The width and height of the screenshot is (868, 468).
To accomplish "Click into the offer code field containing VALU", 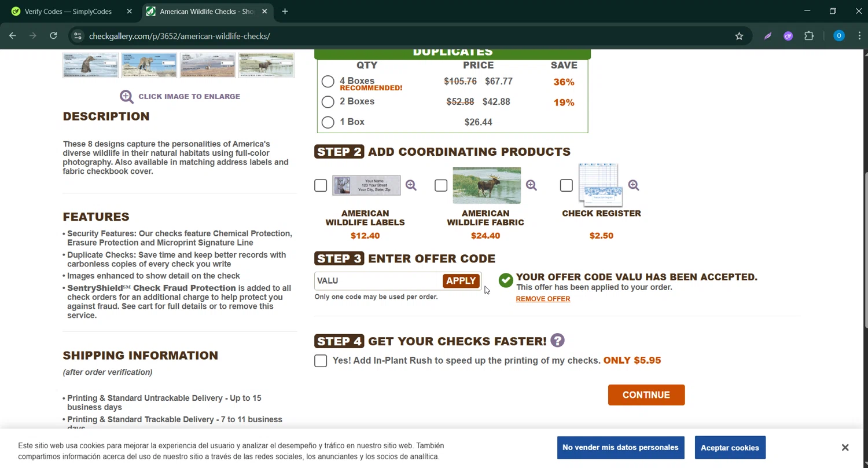I will pos(378,281).
